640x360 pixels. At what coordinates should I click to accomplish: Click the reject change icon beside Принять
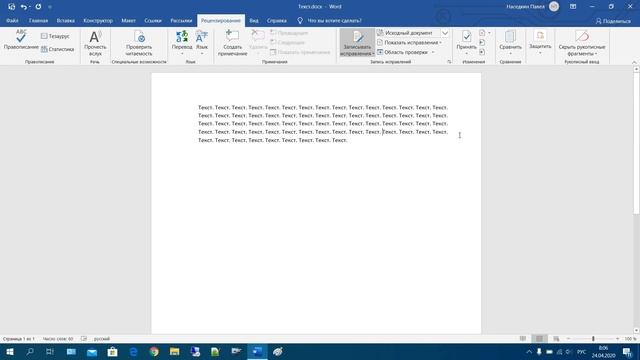coord(482,33)
